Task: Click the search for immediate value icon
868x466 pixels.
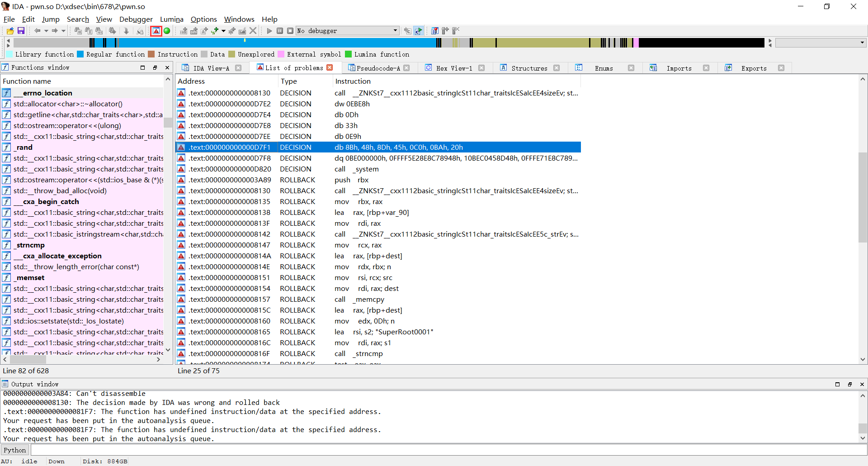Action: (78, 31)
